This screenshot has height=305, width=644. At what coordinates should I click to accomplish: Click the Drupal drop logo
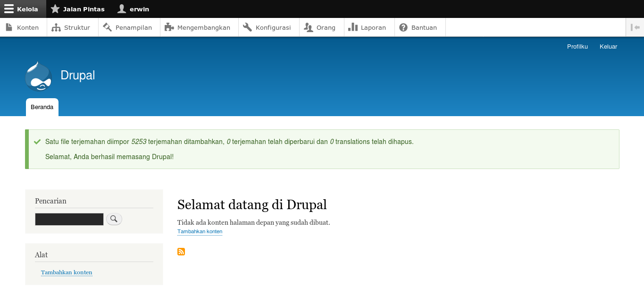coord(39,76)
